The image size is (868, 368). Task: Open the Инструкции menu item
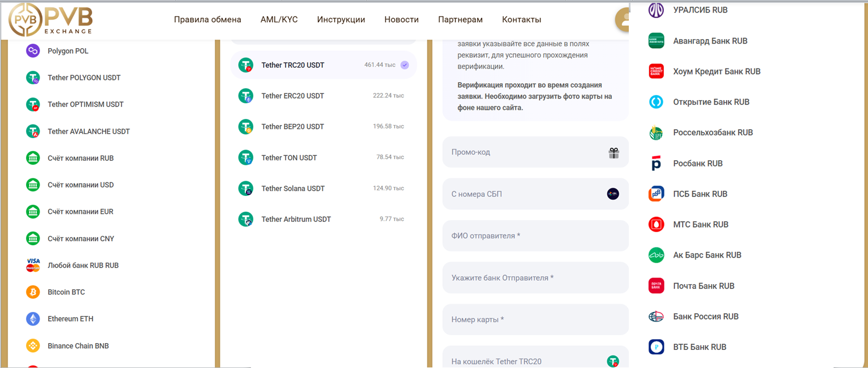tap(341, 19)
